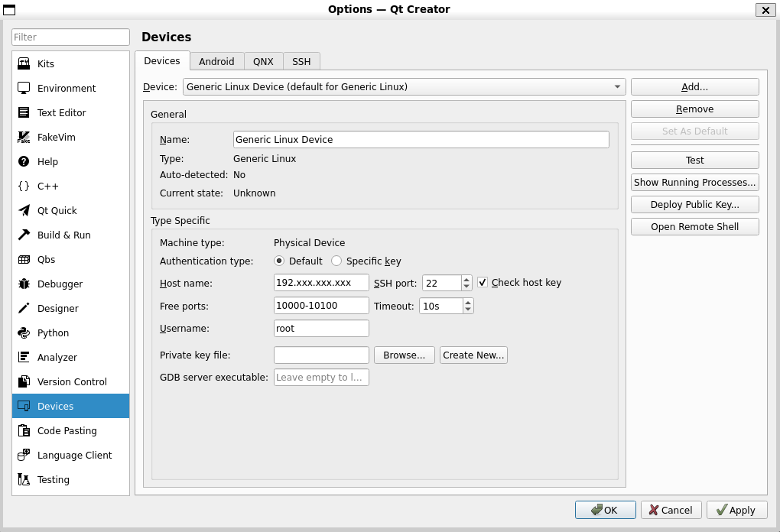
Task: Click the Username field
Action: (321, 328)
